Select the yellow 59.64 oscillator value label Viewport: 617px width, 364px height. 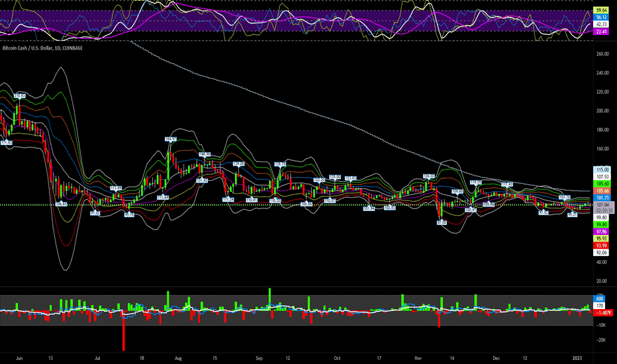coord(601,10)
